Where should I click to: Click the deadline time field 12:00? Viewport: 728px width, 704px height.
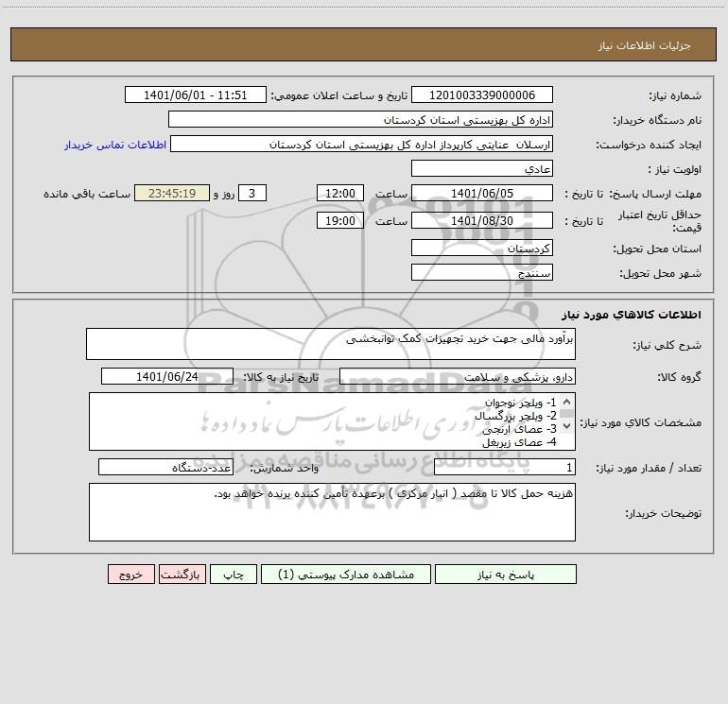339,193
